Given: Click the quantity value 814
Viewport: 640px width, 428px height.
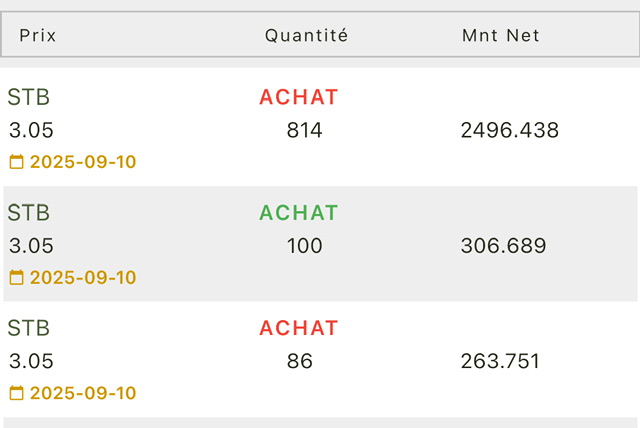Looking at the screenshot, I should [304, 131].
